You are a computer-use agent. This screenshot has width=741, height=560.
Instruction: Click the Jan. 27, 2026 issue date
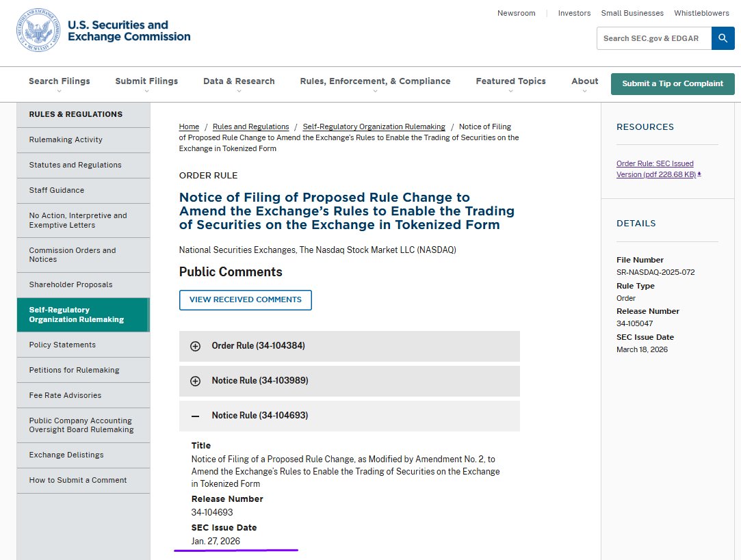point(216,541)
